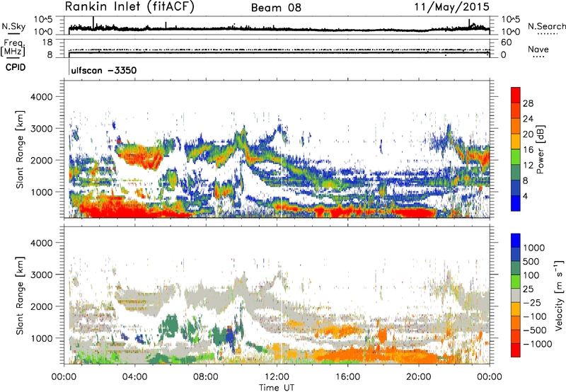Click the "100" positive velocity tick label
566x392 pixels.
click(x=531, y=275)
